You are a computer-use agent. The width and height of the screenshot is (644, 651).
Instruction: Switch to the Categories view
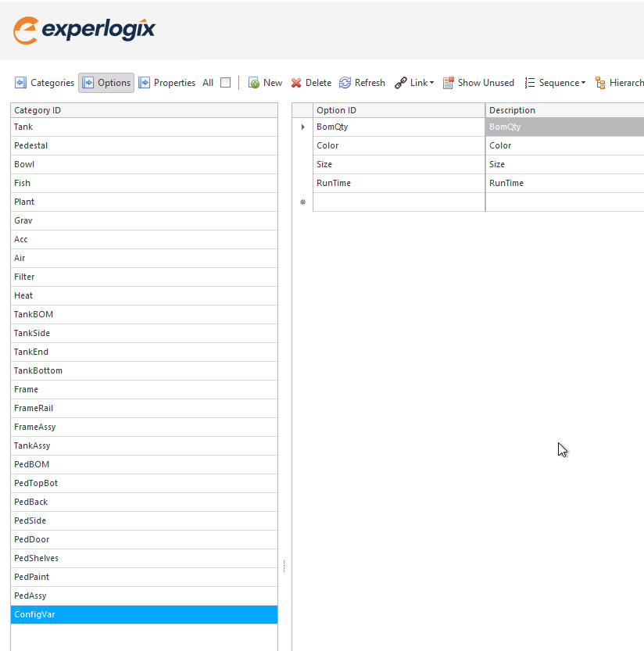point(45,83)
